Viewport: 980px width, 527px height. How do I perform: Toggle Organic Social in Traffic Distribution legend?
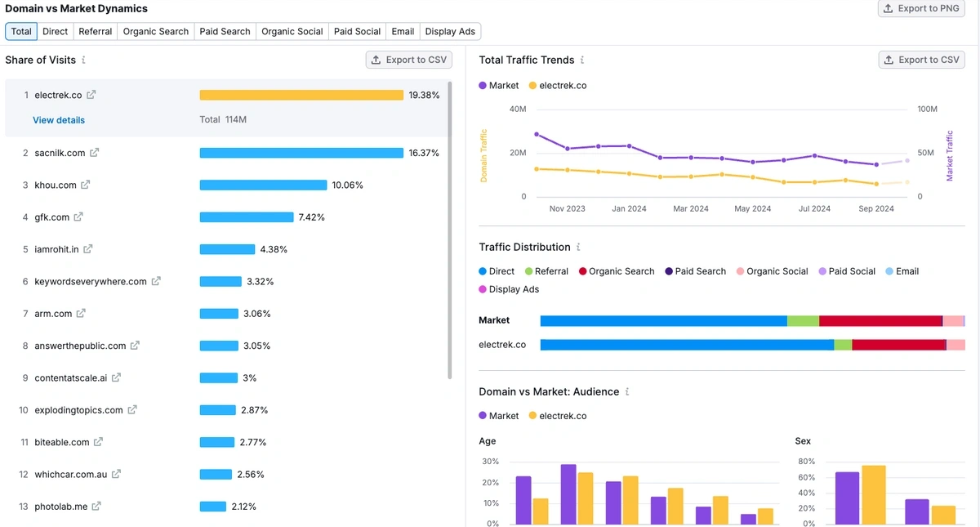pyautogui.click(x=773, y=271)
